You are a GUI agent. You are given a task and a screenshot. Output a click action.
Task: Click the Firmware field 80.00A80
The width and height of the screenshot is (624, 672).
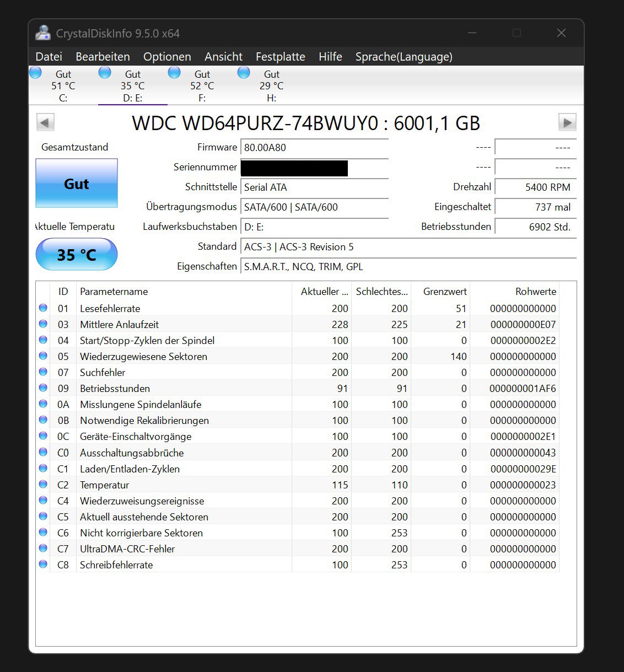(315, 148)
